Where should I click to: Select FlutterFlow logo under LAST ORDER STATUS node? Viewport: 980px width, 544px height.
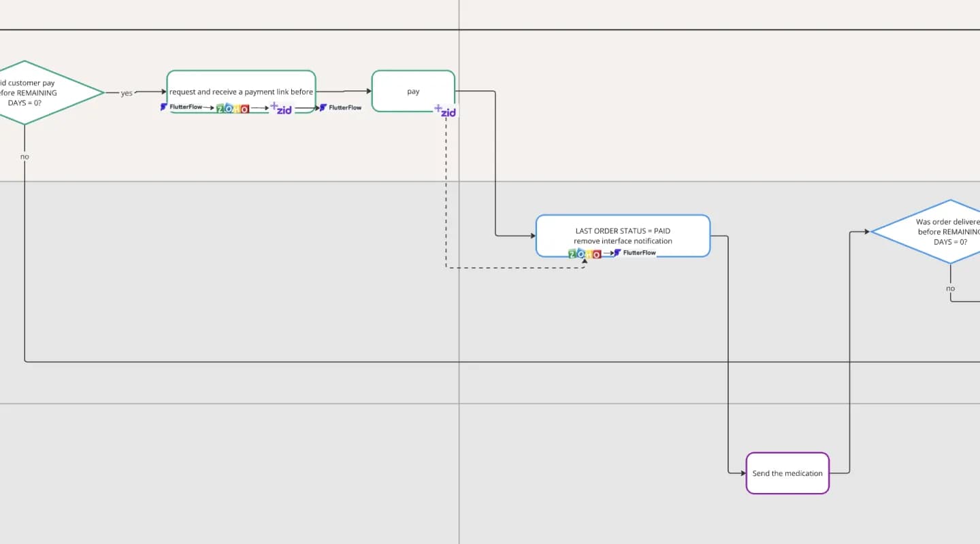(635, 252)
